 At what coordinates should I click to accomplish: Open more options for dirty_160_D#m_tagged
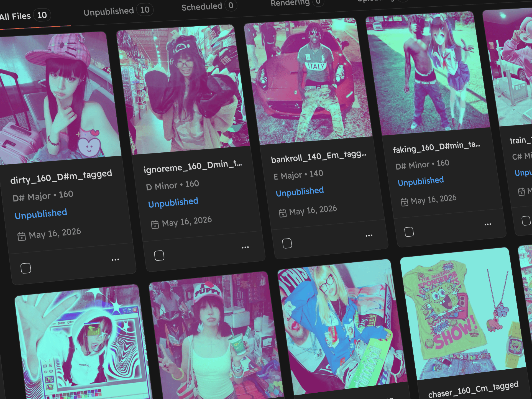point(115,260)
